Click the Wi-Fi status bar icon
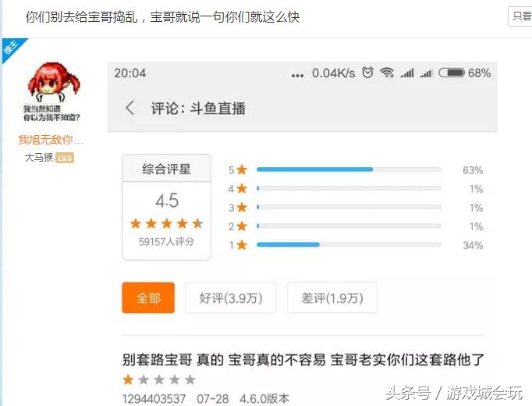The width and height of the screenshot is (532, 406). coord(387,73)
